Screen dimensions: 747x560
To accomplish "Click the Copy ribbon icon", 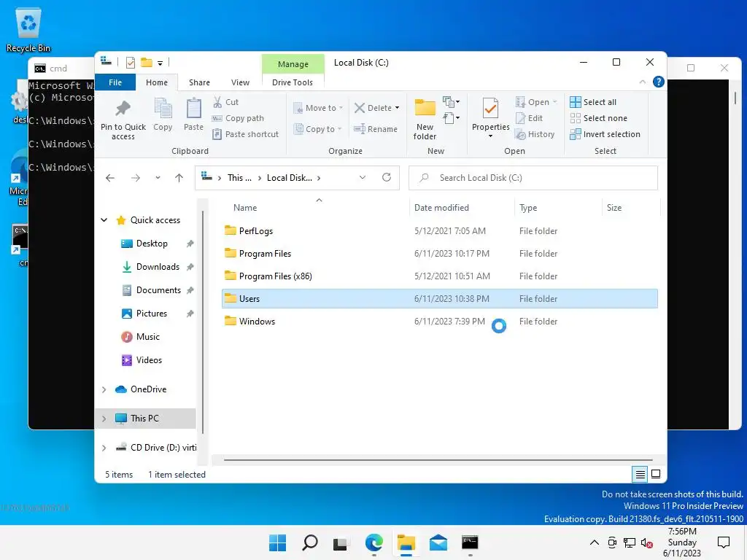I will pos(163,108).
